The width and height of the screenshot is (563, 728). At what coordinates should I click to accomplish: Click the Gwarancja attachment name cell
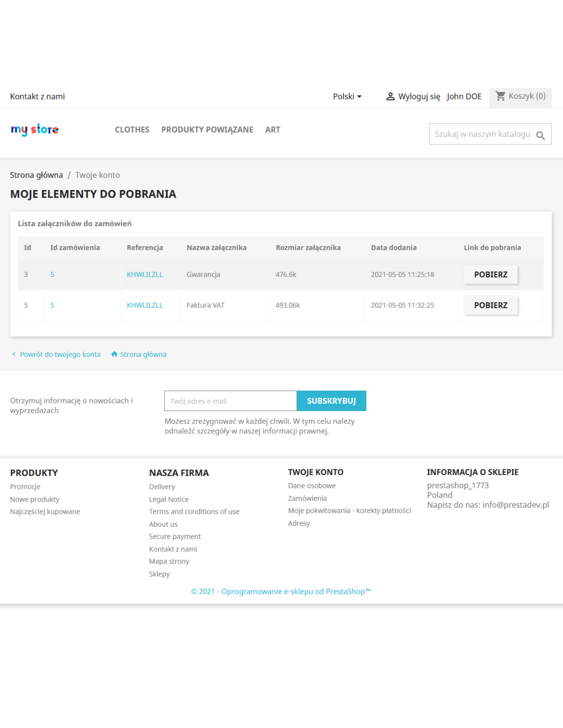pos(203,274)
